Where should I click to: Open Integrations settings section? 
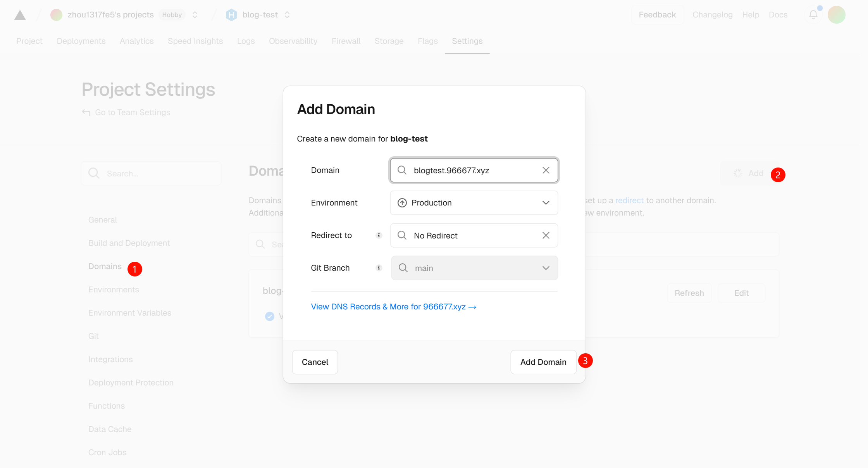tap(110, 359)
